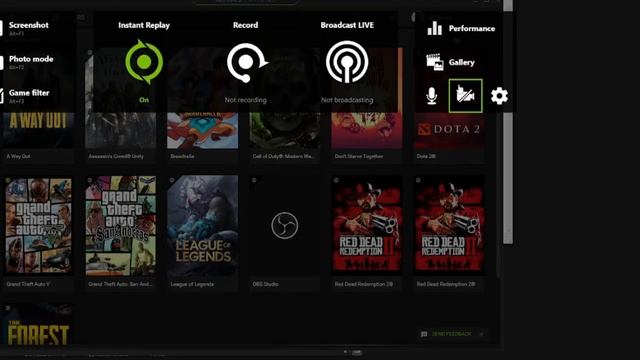Open Photo mode option
The image size is (640, 360).
click(x=31, y=62)
